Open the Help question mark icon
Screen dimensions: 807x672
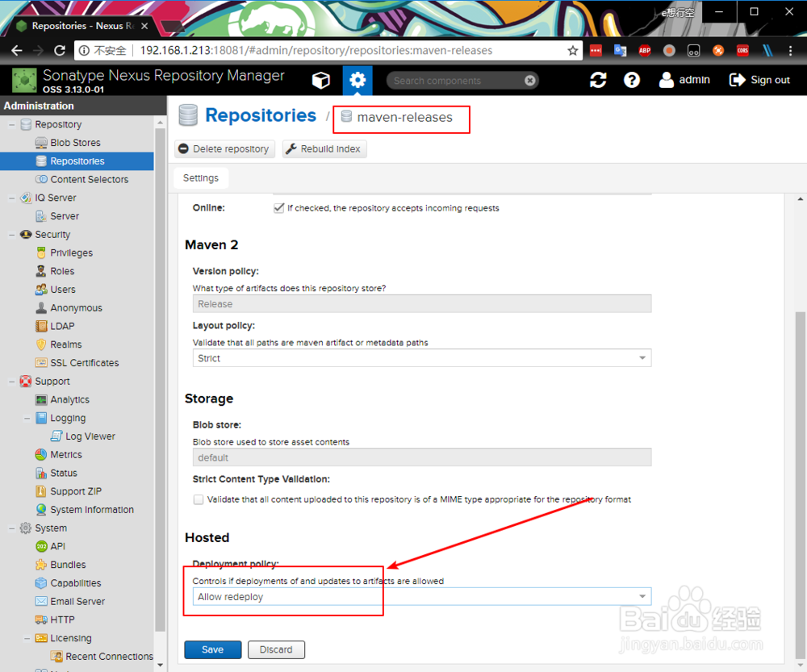(632, 80)
